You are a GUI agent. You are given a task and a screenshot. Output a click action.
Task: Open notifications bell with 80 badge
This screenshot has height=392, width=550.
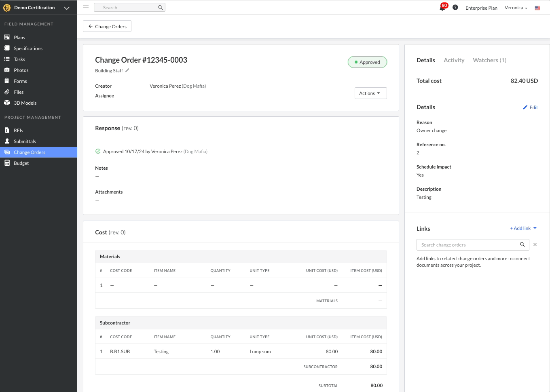click(443, 7)
